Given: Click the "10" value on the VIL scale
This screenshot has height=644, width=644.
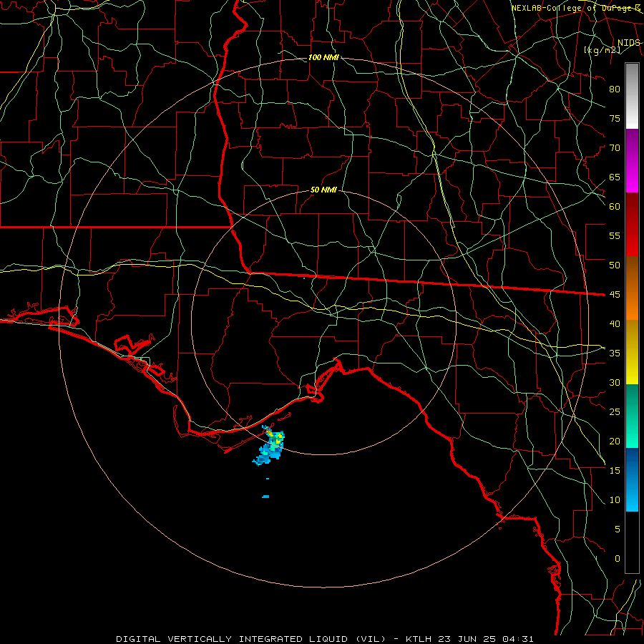Looking at the screenshot, I should coord(615,500).
